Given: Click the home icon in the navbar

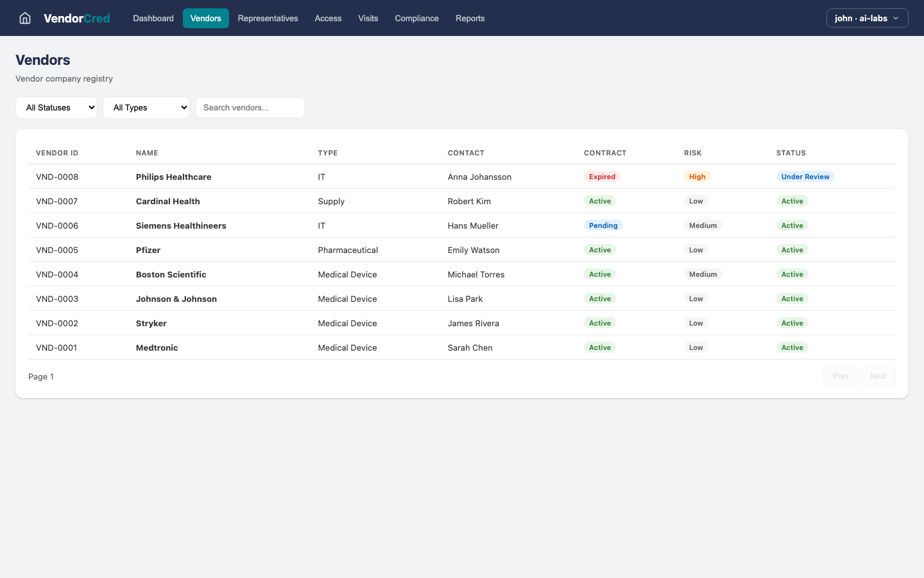Looking at the screenshot, I should (x=24, y=18).
